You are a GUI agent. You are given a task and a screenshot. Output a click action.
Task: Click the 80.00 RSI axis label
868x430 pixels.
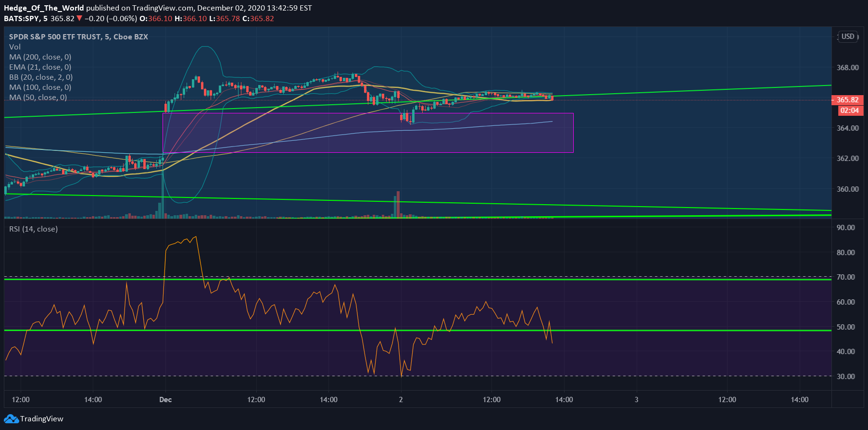coord(846,252)
